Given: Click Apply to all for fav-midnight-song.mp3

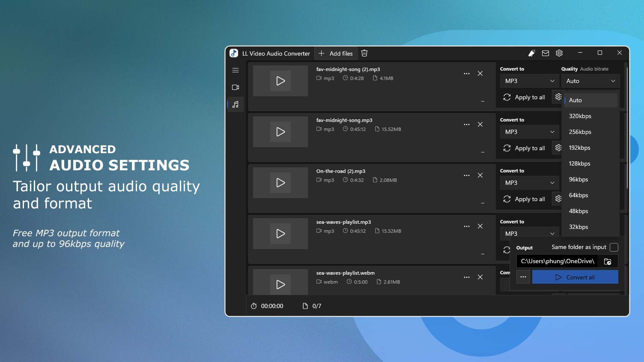Looking at the screenshot, I should (x=525, y=148).
